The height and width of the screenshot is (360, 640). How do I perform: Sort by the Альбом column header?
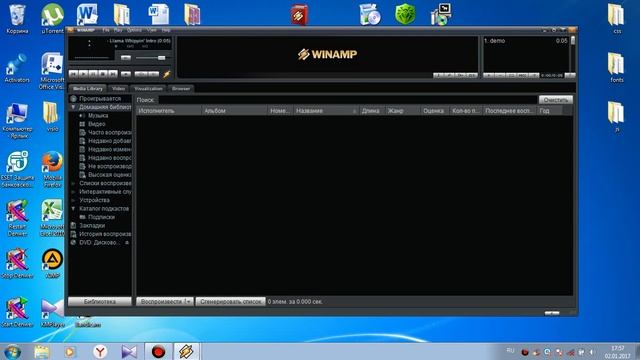pyautogui.click(x=234, y=111)
